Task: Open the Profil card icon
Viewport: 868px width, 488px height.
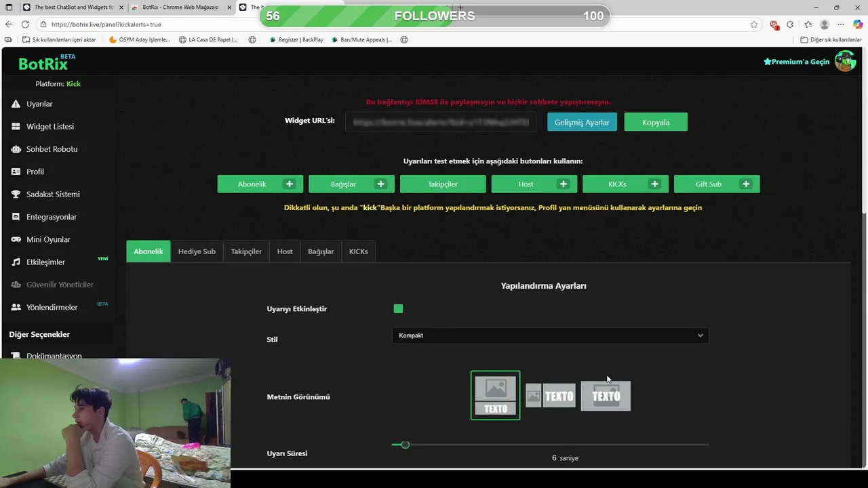Action: [x=16, y=171]
